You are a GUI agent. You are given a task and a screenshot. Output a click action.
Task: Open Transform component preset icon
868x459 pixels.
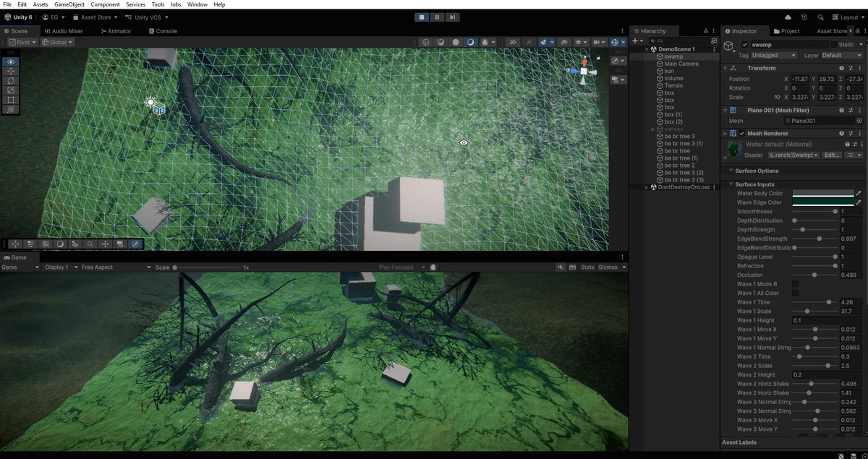click(851, 68)
